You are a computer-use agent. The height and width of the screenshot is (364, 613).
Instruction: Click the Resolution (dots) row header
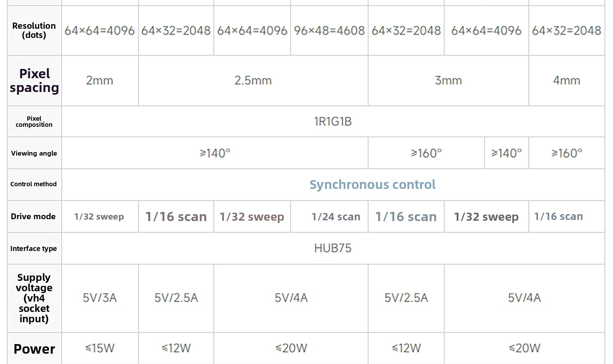click(34, 30)
